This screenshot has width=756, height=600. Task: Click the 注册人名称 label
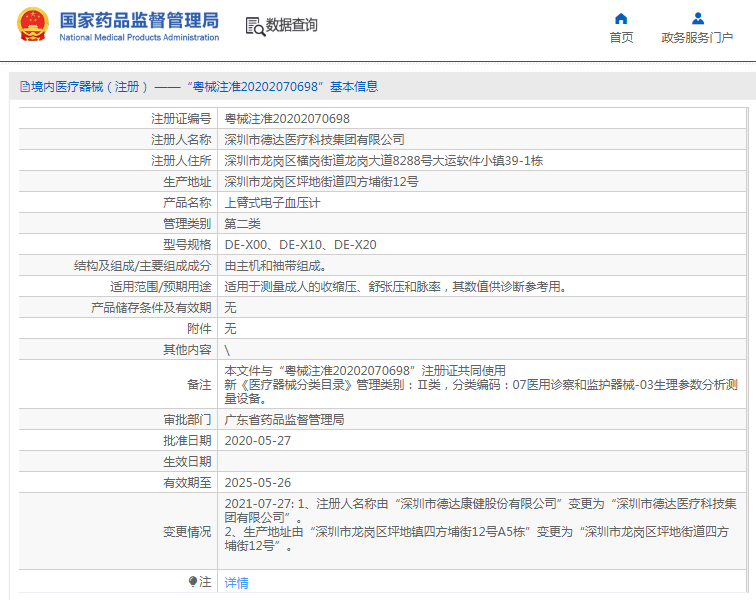(x=181, y=140)
